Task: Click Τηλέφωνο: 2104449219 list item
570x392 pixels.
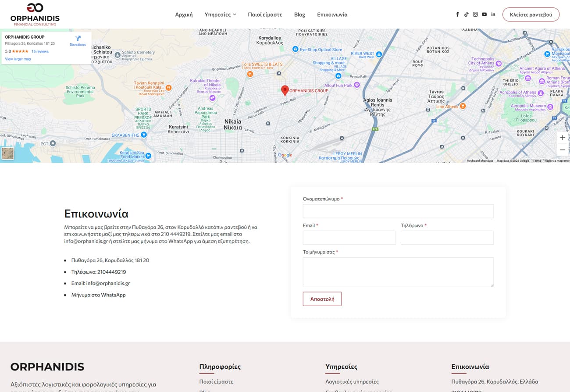Action: click(99, 272)
